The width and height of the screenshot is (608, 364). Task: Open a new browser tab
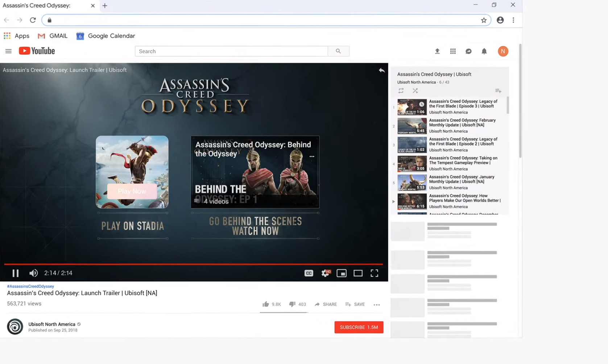105,5
